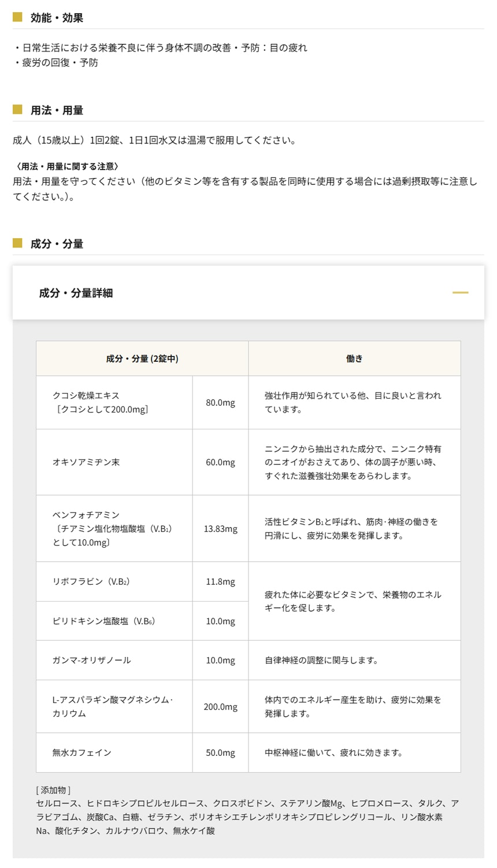The image size is (497, 868).
Task: Click the リボフラビン (V.B₂) cell
Action: [91, 582]
